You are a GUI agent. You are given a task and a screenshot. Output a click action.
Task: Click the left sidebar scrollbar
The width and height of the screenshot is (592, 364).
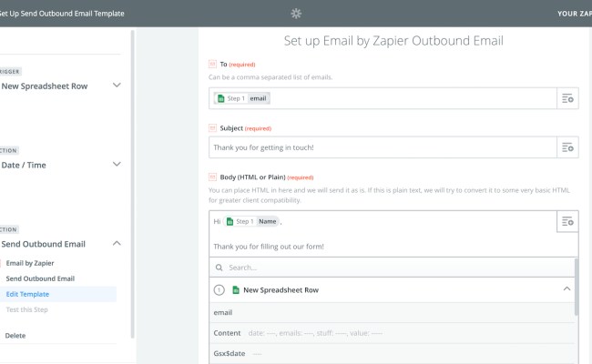point(133,184)
